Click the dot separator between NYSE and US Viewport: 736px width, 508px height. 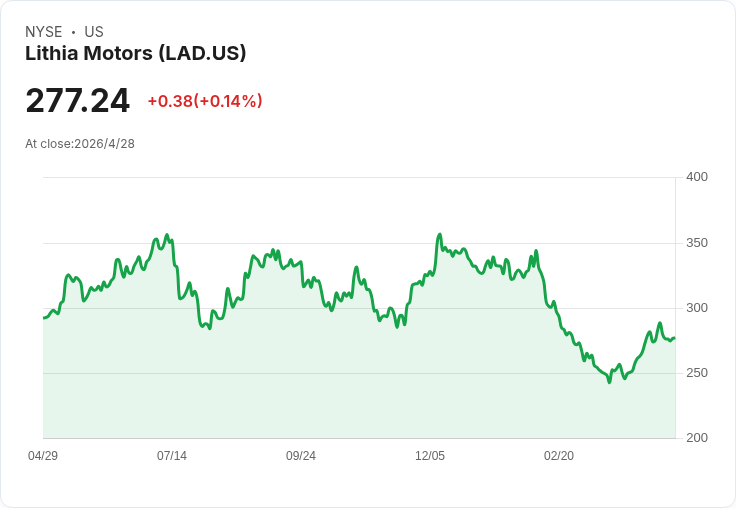click(x=73, y=32)
